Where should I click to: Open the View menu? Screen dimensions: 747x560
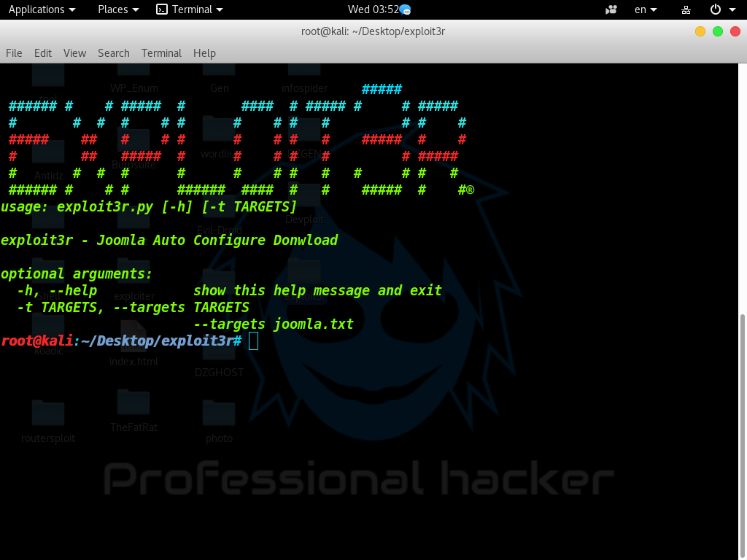75,52
